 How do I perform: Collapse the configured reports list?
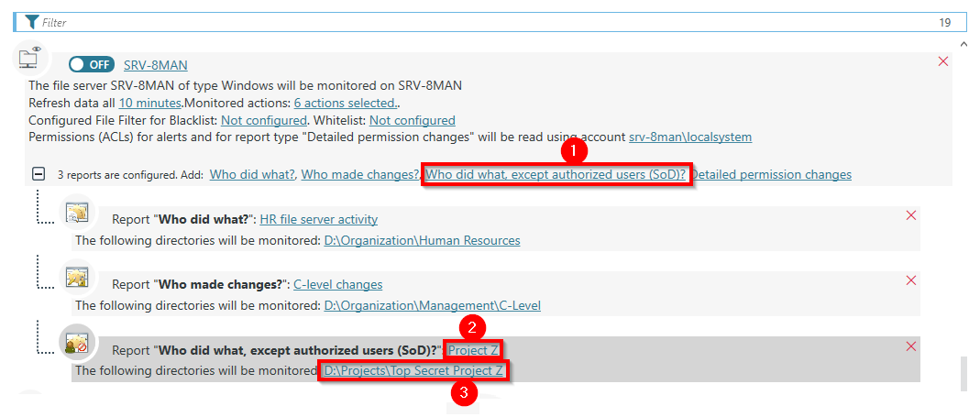pos(39,173)
